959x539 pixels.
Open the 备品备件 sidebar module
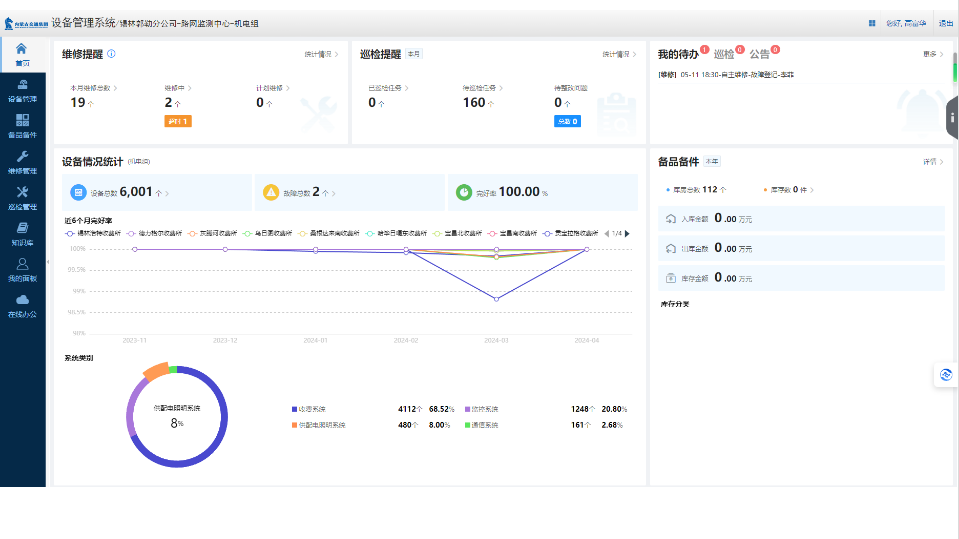pyautogui.click(x=22, y=126)
